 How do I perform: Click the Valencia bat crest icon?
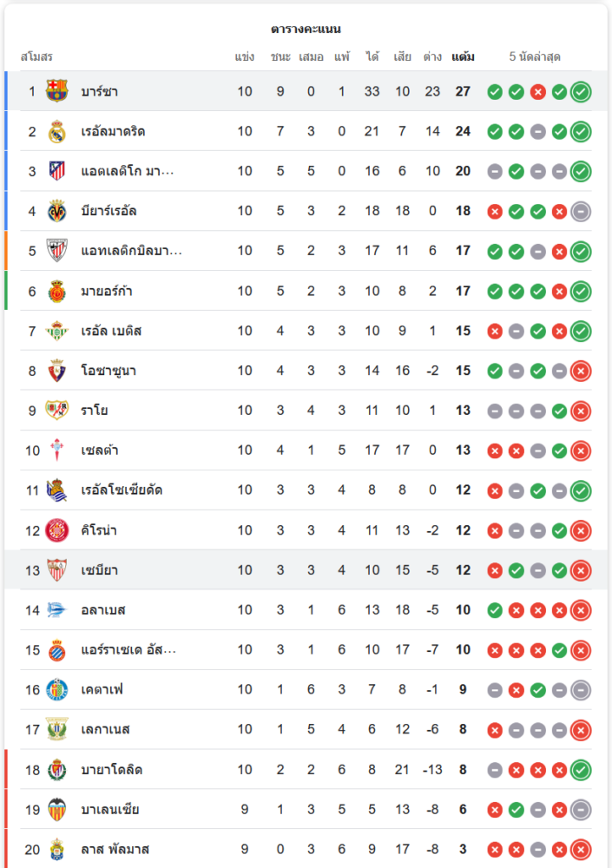click(57, 810)
